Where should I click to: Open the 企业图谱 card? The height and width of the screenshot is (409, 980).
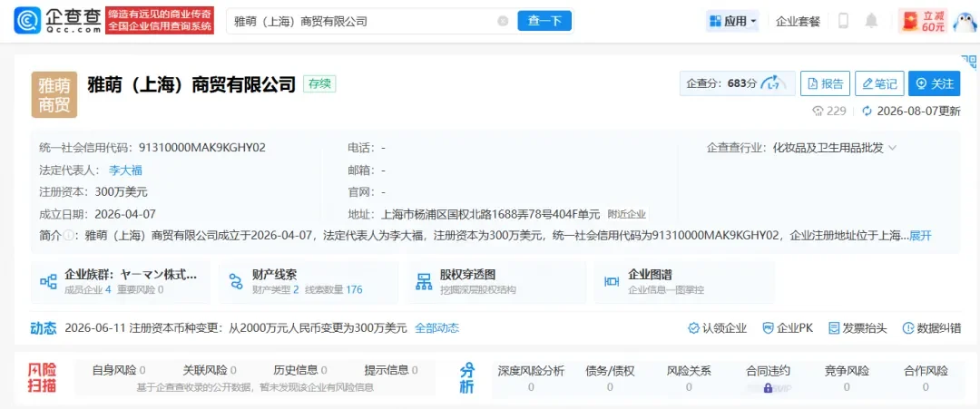tap(684, 282)
